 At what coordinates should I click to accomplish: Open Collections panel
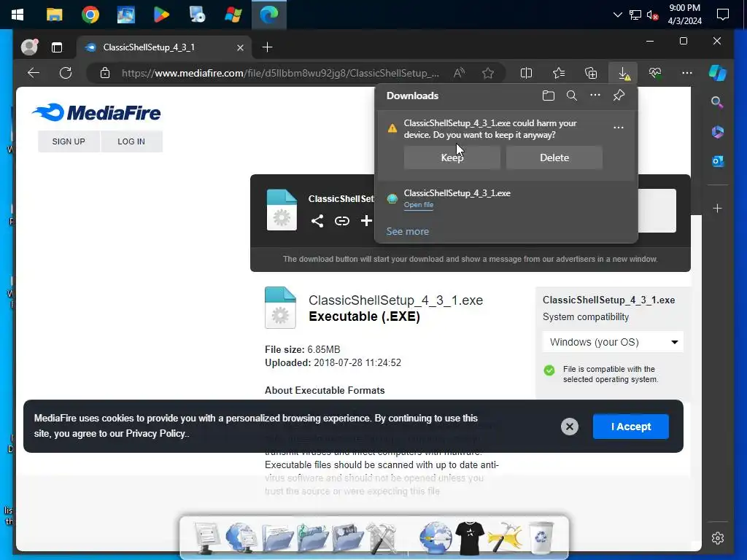click(591, 73)
